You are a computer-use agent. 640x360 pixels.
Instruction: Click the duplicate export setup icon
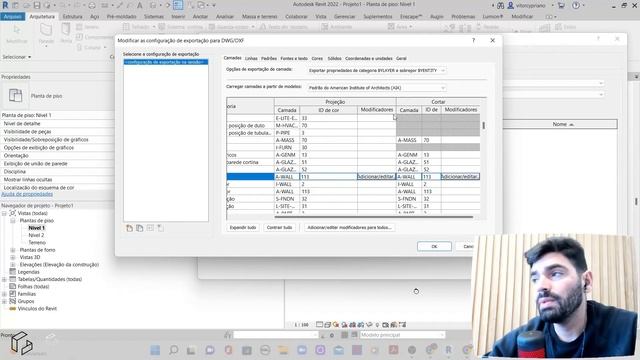[140, 228]
